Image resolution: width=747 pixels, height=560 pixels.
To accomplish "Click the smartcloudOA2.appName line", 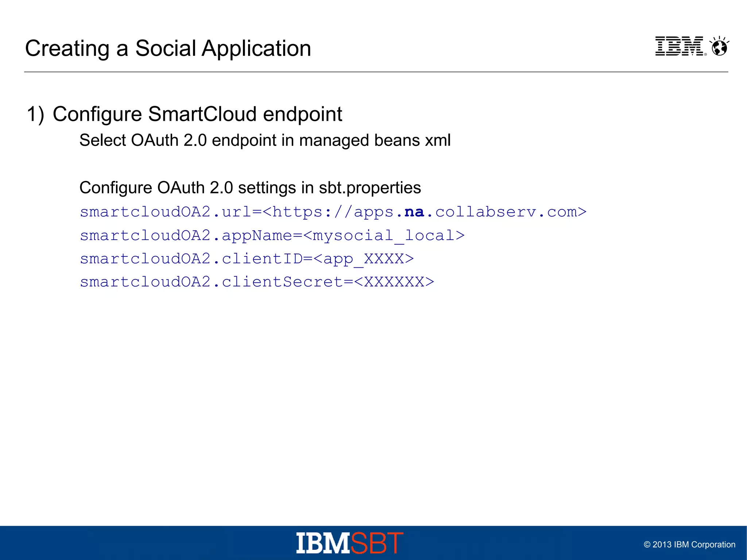I will 272,236.
